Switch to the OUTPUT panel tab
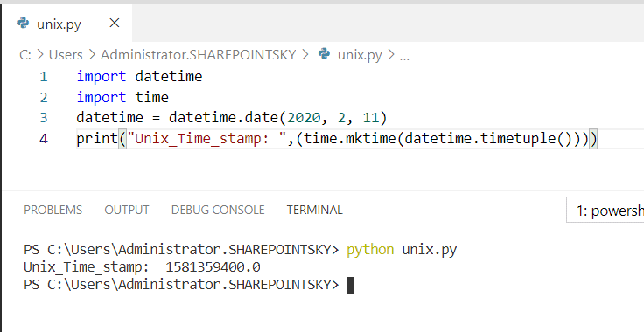This screenshot has height=332, width=644. [x=127, y=210]
